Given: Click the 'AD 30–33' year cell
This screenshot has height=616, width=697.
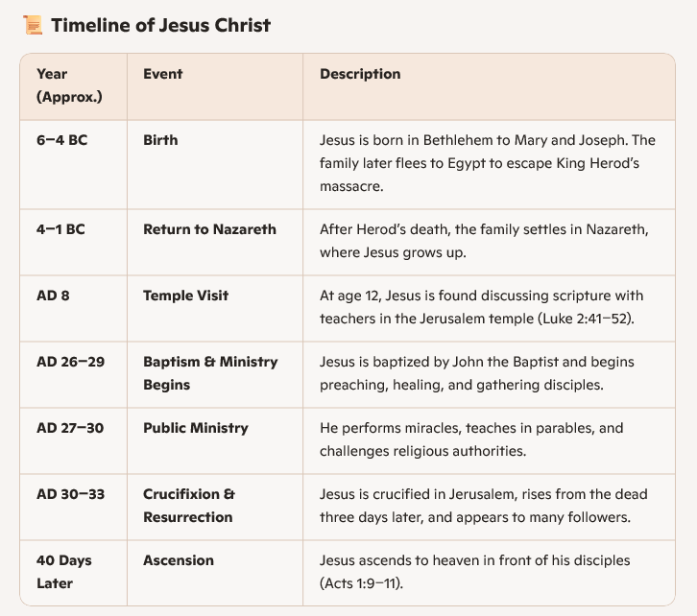Looking at the screenshot, I should coord(70,494).
